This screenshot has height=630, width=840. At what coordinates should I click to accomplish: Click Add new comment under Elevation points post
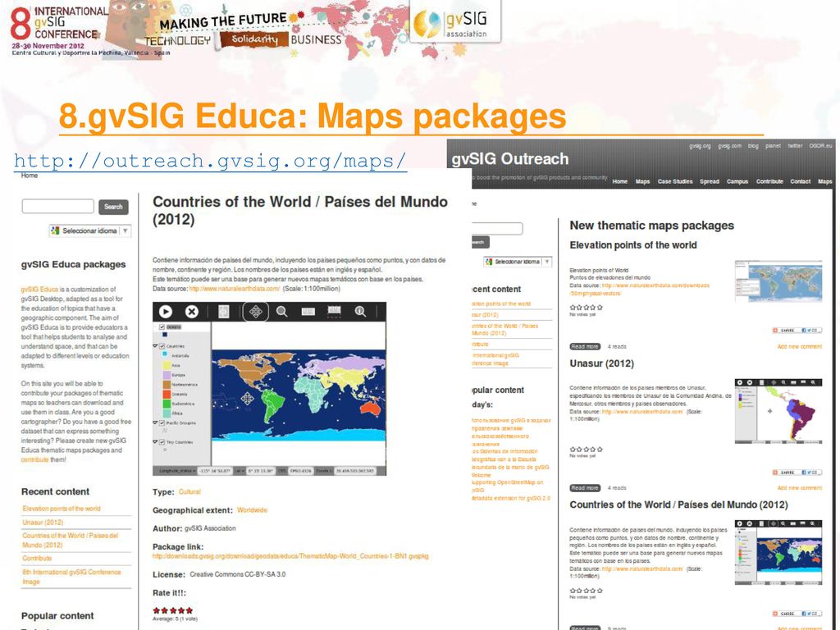click(799, 347)
